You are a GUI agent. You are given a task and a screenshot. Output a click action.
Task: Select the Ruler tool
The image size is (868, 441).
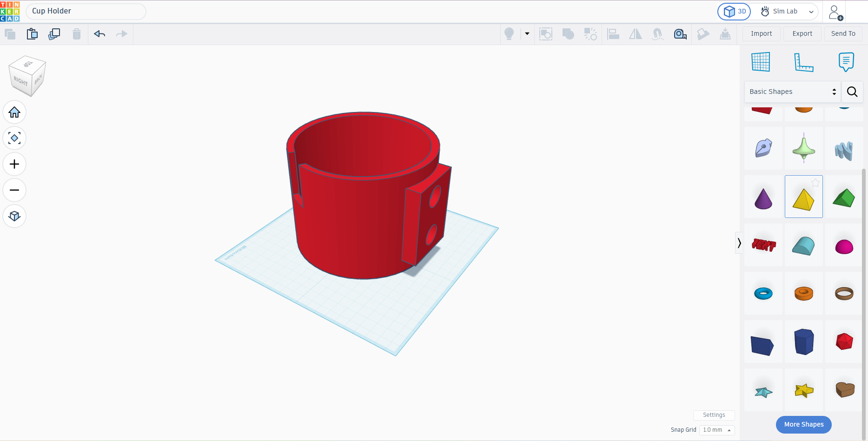pos(803,62)
